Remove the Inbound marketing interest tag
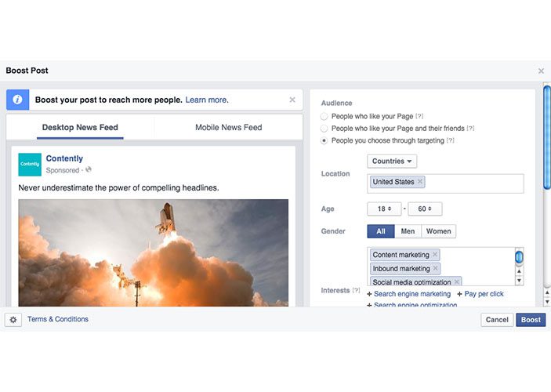The width and height of the screenshot is (551, 392). pos(435,268)
